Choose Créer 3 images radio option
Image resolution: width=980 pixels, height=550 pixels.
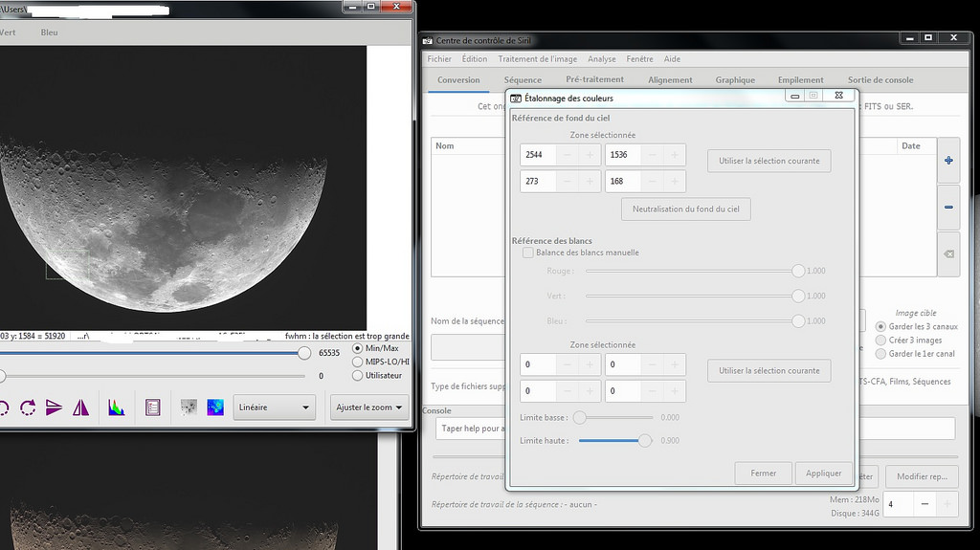pos(881,341)
